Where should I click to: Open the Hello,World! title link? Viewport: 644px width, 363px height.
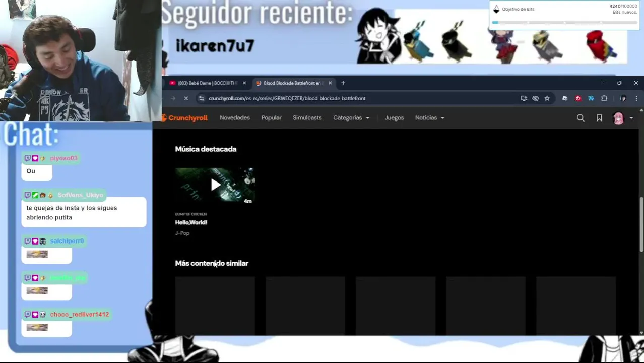pos(191,222)
